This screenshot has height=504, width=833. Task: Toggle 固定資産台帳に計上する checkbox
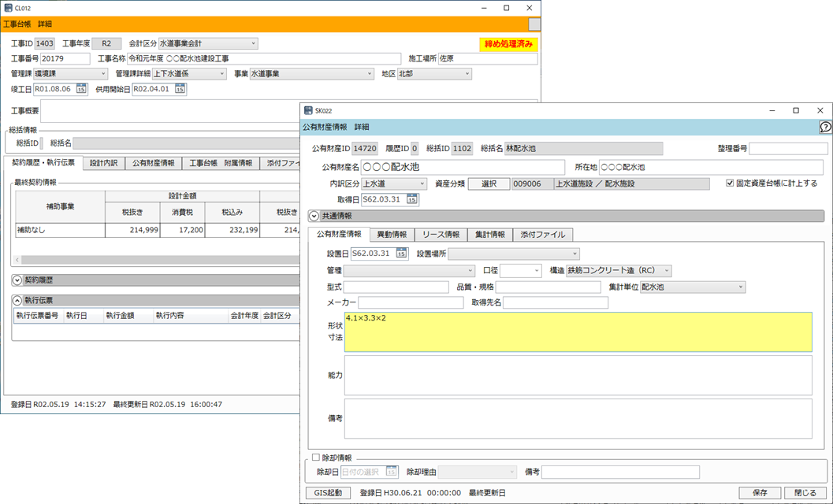730,183
